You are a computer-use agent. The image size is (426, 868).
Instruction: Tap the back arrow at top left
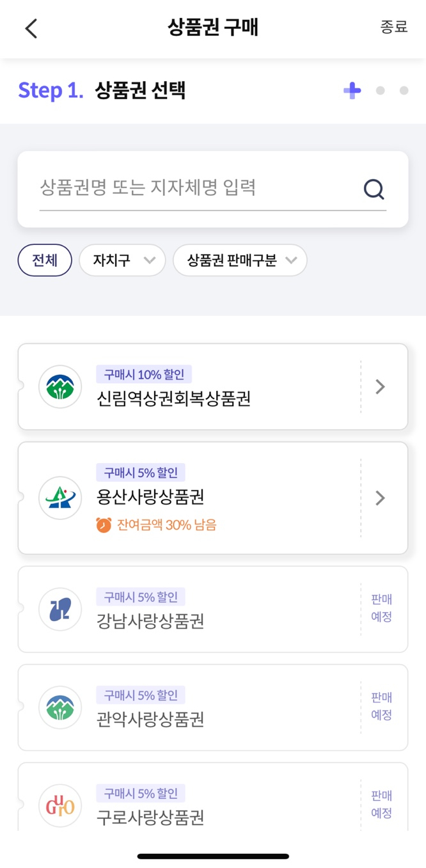click(x=31, y=28)
